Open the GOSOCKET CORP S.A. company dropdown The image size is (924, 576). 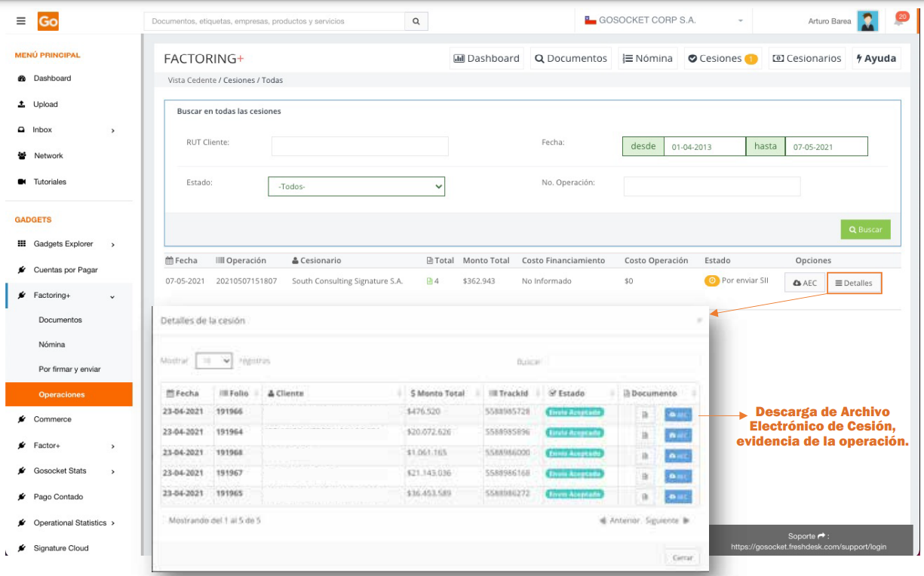pos(664,21)
